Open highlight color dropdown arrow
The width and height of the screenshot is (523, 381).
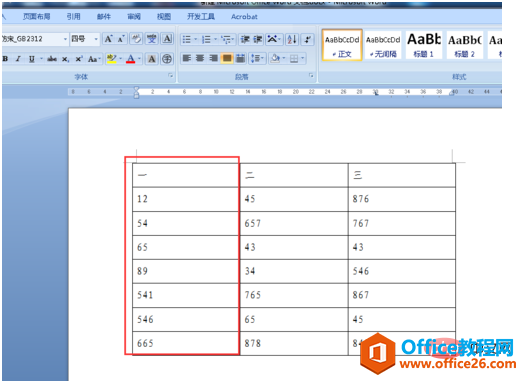(x=120, y=59)
